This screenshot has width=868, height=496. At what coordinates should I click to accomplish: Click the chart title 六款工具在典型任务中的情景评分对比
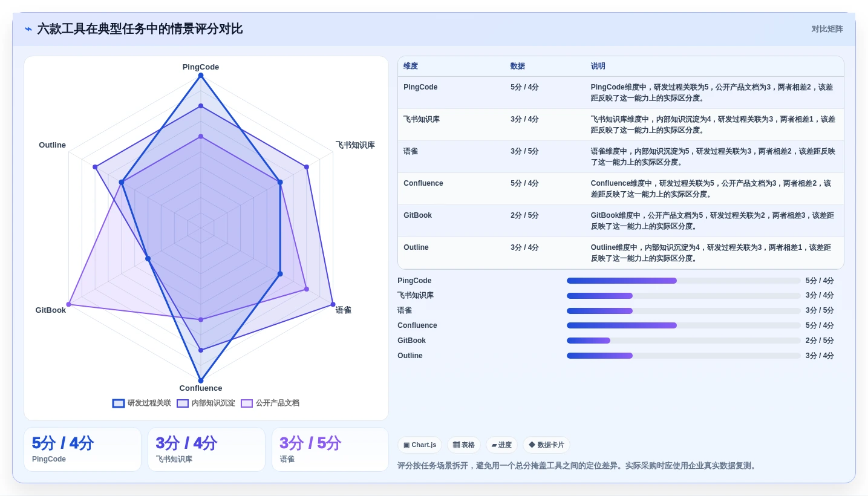[x=140, y=29]
